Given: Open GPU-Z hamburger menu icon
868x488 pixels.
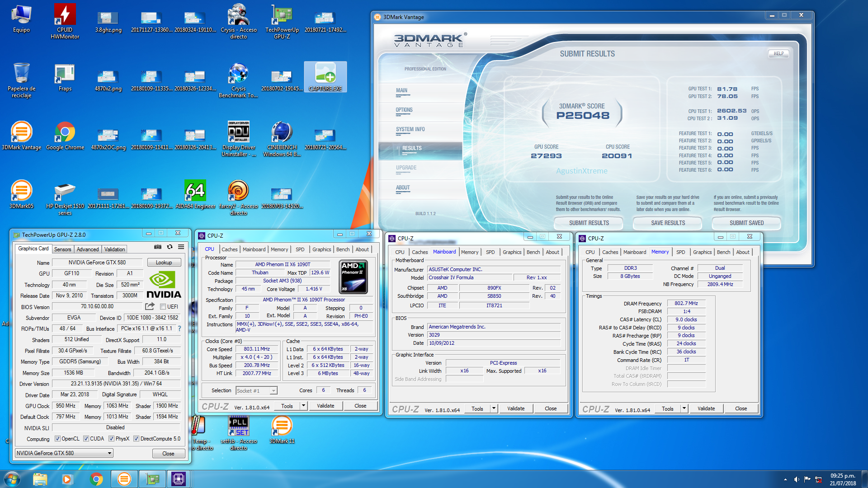Looking at the screenshot, I should coord(181,247).
